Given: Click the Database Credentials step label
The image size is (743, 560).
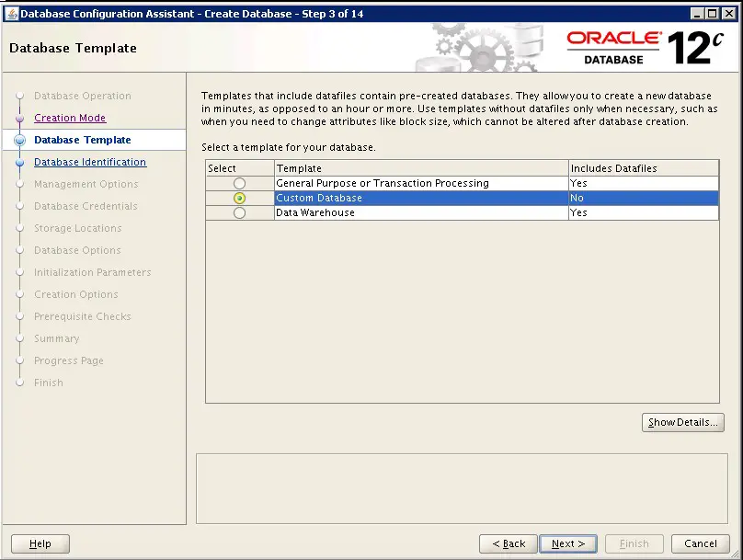Looking at the screenshot, I should 86,206.
